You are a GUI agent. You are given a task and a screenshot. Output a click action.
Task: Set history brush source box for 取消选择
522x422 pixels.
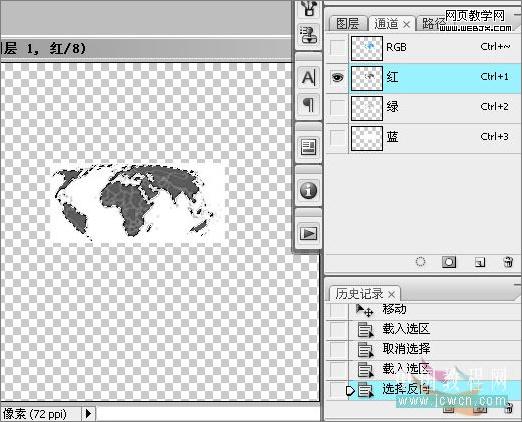(338, 350)
